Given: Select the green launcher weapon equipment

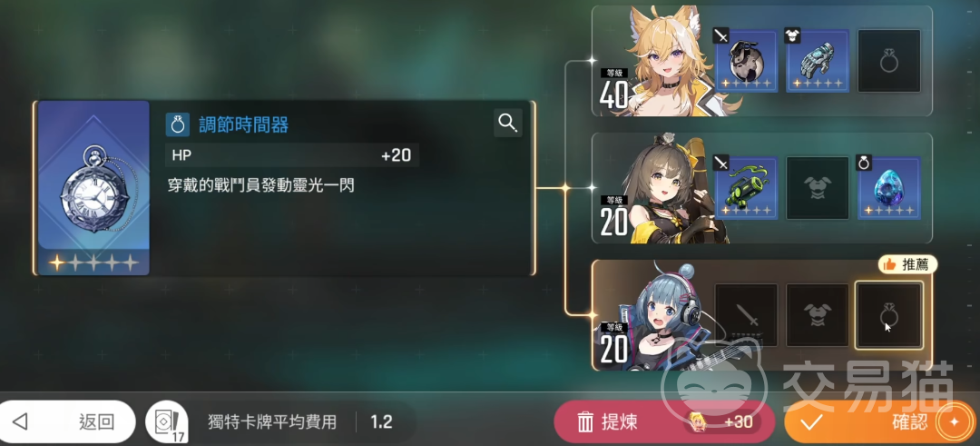Looking at the screenshot, I should [x=746, y=188].
